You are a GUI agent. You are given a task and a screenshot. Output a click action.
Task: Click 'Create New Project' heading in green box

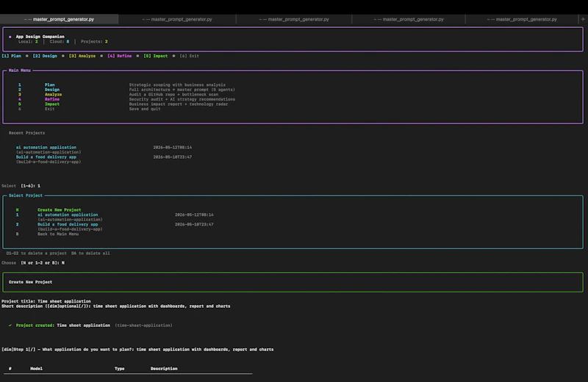[30, 282]
